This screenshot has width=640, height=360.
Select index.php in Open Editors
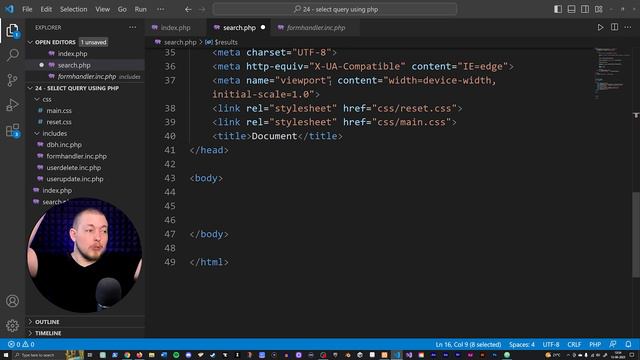coord(72,53)
